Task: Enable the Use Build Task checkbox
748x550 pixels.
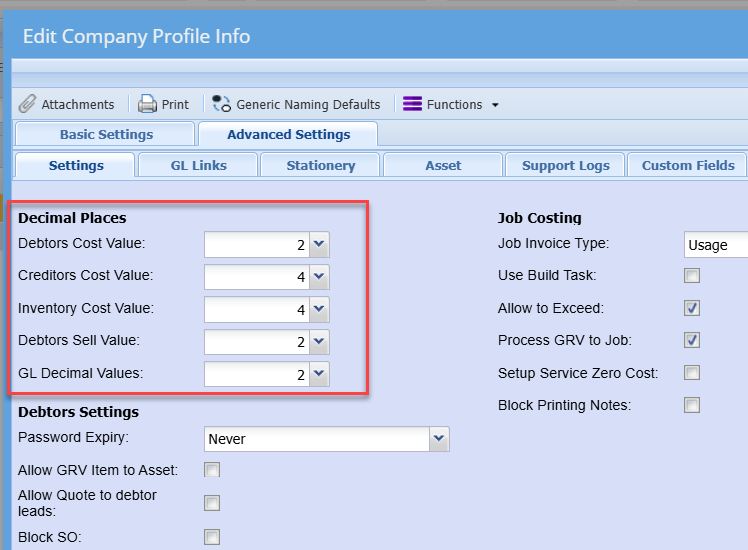Action: tap(691, 276)
